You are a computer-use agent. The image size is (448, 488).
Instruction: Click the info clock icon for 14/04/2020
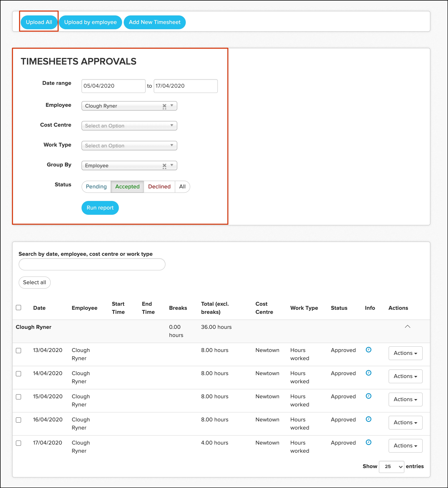click(368, 373)
